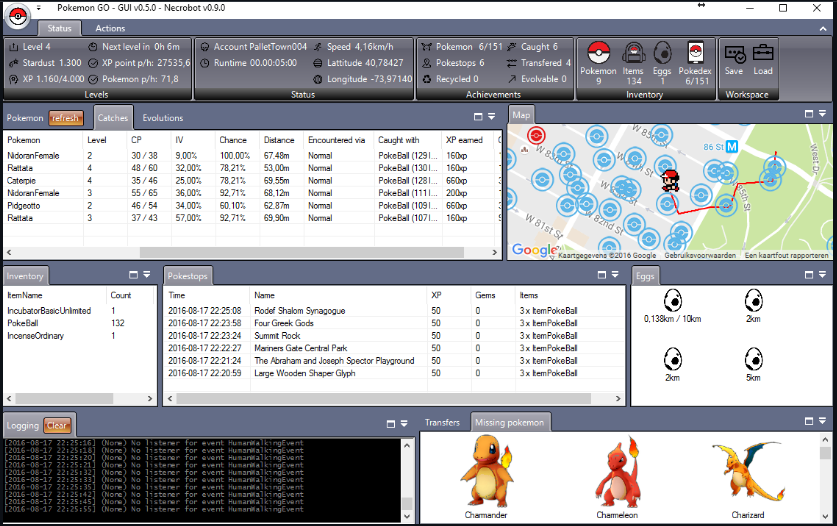Click the Save workspace icon

click(735, 53)
